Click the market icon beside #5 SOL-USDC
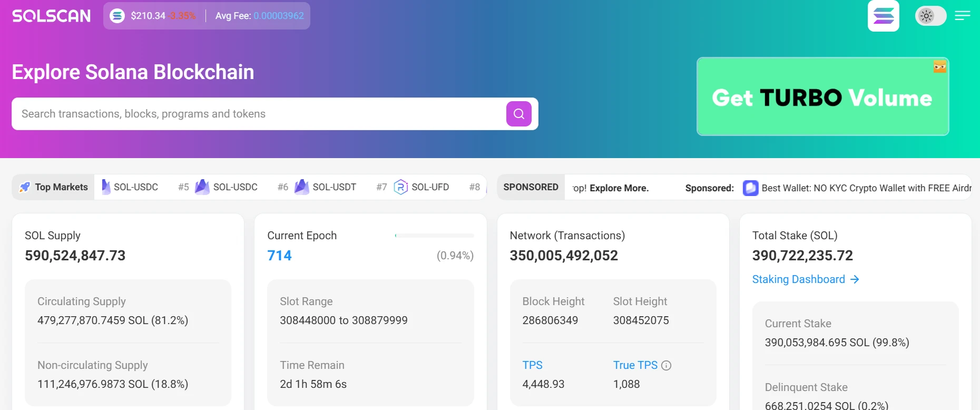980x410 pixels. [x=202, y=187]
